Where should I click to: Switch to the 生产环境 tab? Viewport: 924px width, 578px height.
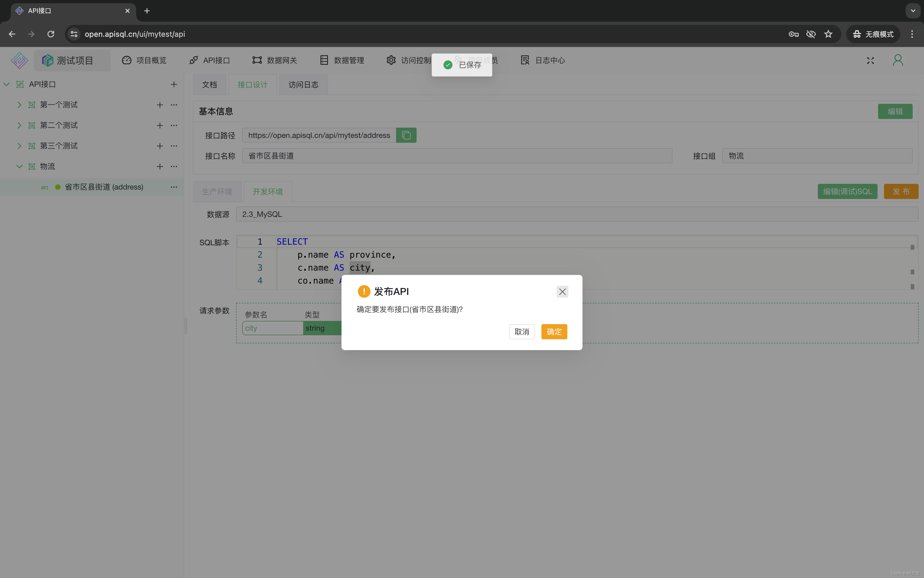(217, 191)
